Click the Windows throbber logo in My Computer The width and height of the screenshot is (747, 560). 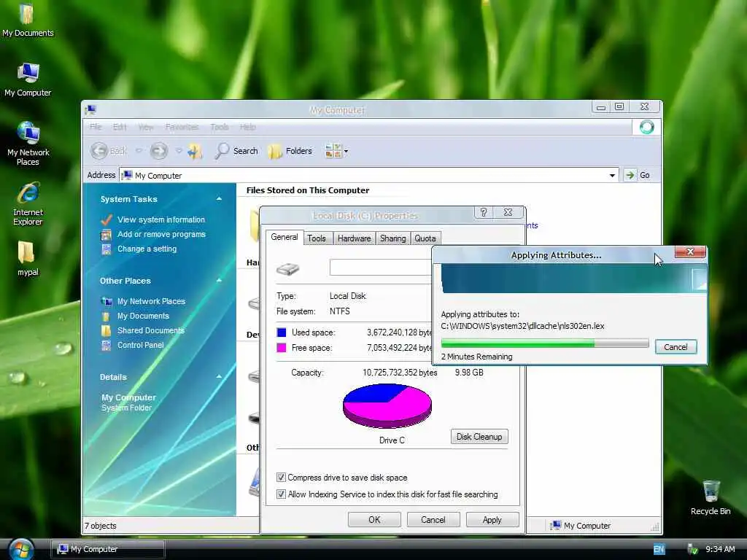646,127
